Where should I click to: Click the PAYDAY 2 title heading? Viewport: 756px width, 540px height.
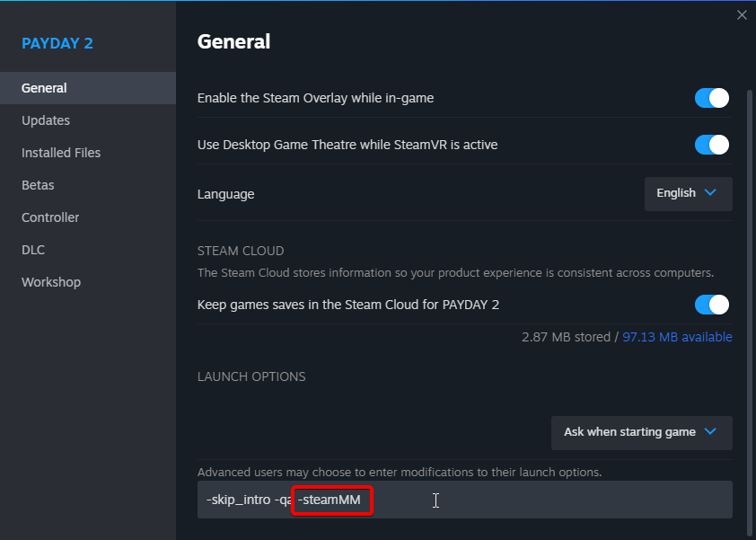point(57,43)
